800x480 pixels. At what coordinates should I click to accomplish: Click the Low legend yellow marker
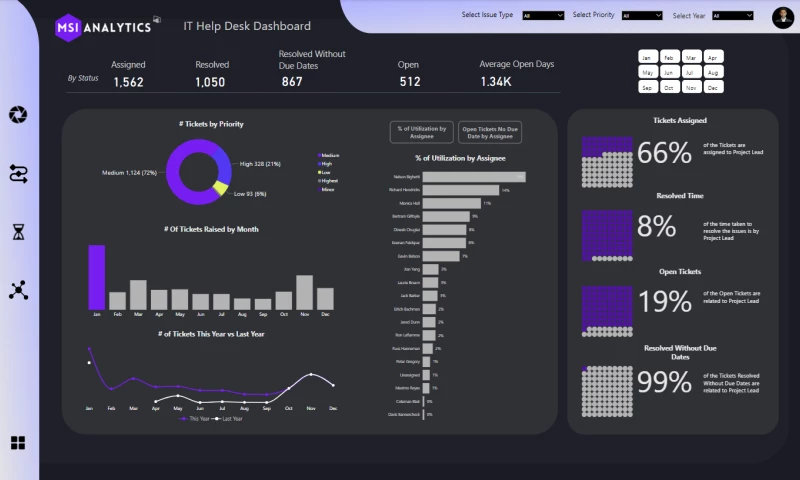pos(319,172)
